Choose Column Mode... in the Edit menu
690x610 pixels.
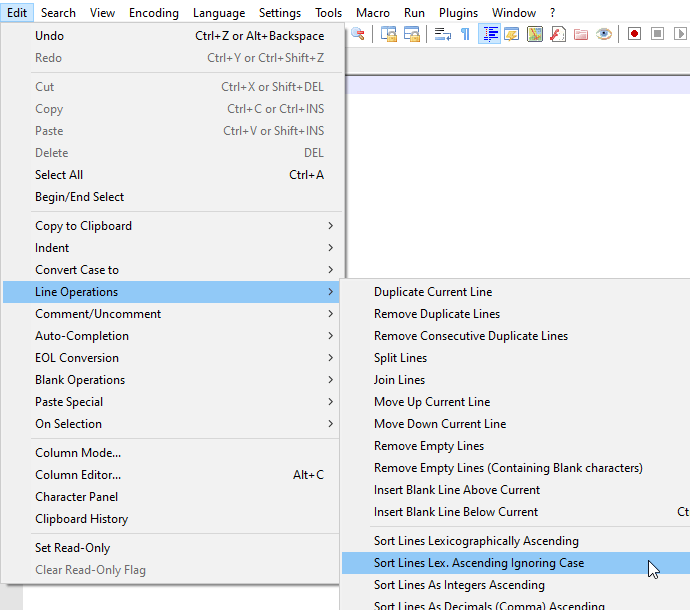(171, 453)
